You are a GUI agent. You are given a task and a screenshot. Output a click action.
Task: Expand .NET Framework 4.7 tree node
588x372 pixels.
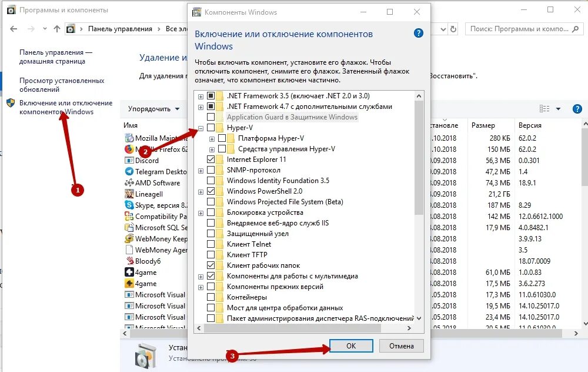tap(201, 107)
